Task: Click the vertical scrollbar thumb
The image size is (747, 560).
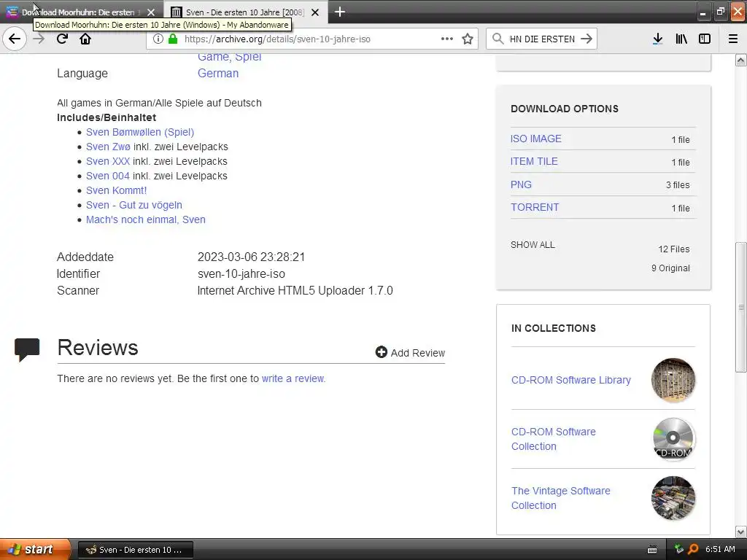Action: click(x=740, y=307)
